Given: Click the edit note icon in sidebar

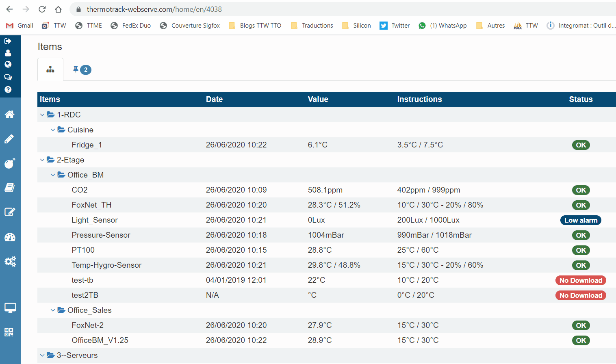Looking at the screenshot, I should pos(10,212).
